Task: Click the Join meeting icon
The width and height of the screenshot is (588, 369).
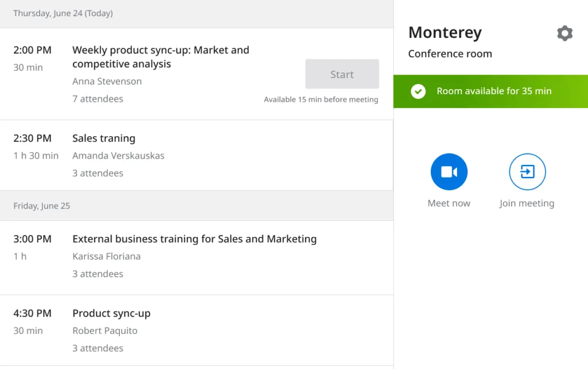Action: click(x=527, y=172)
